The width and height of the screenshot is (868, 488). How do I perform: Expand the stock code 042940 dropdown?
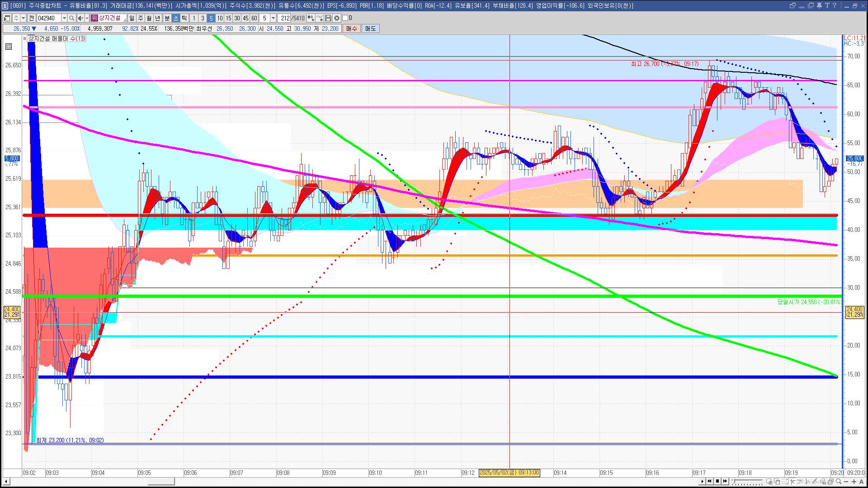point(64,18)
